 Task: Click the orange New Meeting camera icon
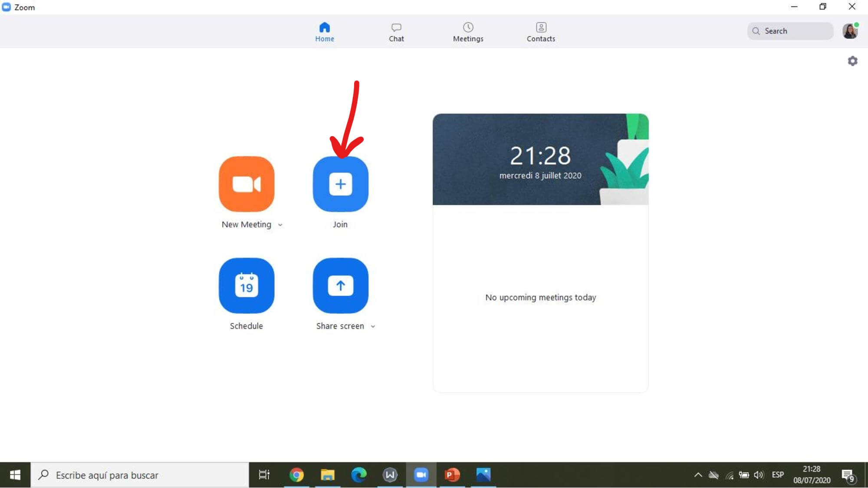point(247,184)
